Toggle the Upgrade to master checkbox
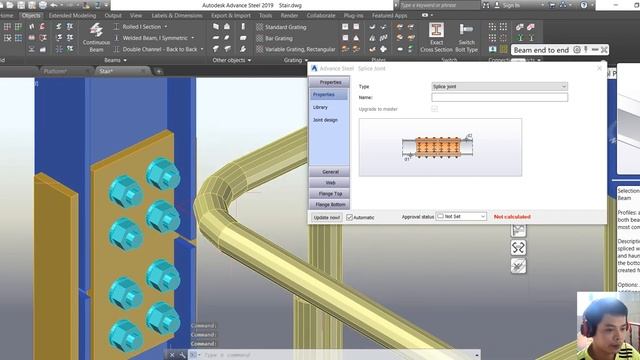Image resolution: width=640 pixels, height=360 pixels. point(434,109)
